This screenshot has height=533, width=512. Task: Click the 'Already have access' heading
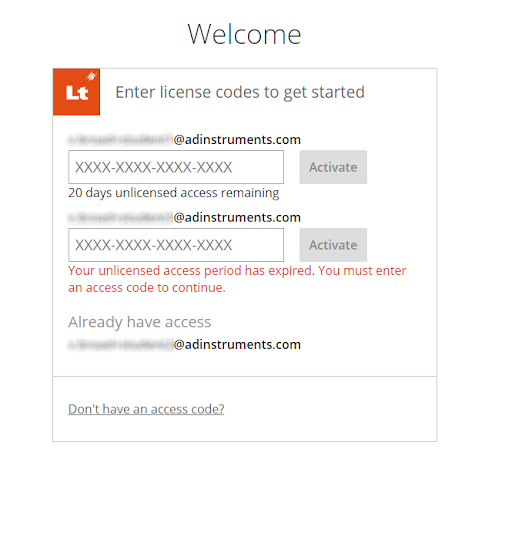click(140, 322)
